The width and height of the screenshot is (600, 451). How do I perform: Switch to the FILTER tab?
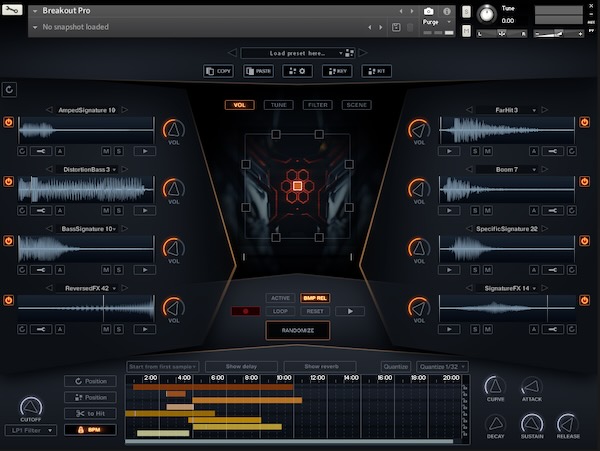pos(318,105)
